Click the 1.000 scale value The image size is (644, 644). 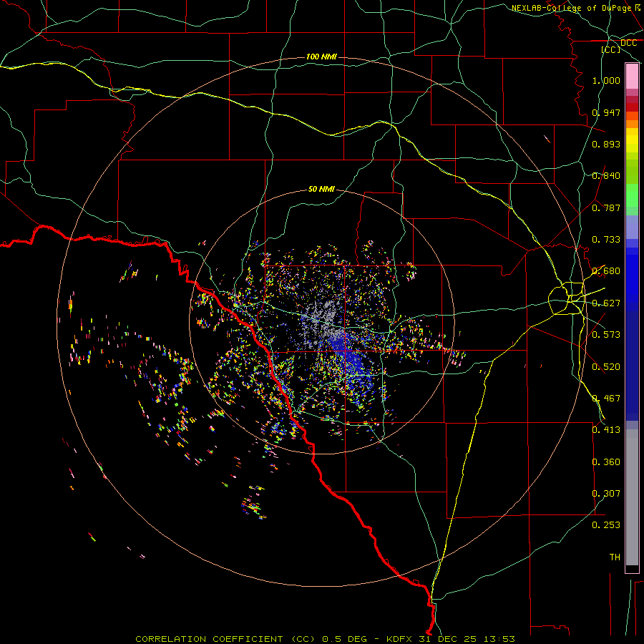click(x=606, y=80)
